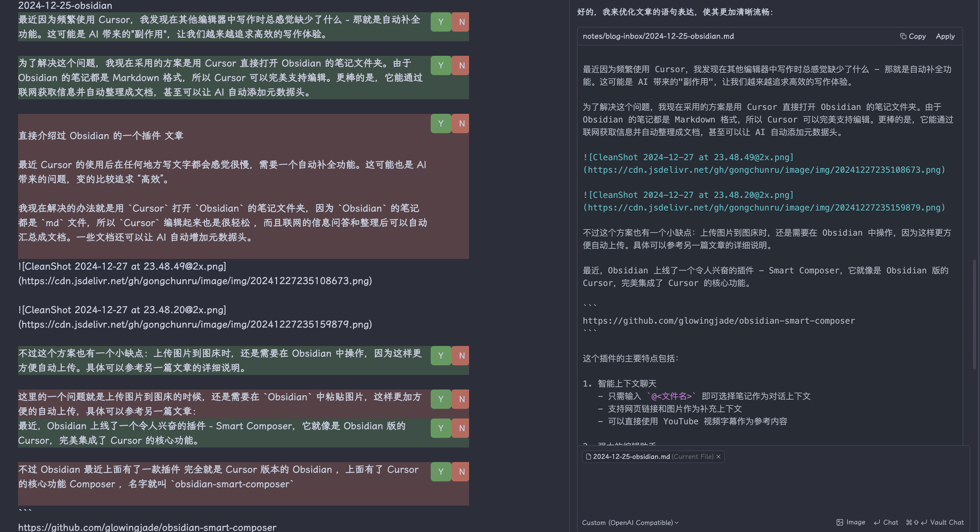Click N beside '这里的一个问题就是上传图片' block
Image resolution: width=980 pixels, height=532 pixels.
(461, 399)
